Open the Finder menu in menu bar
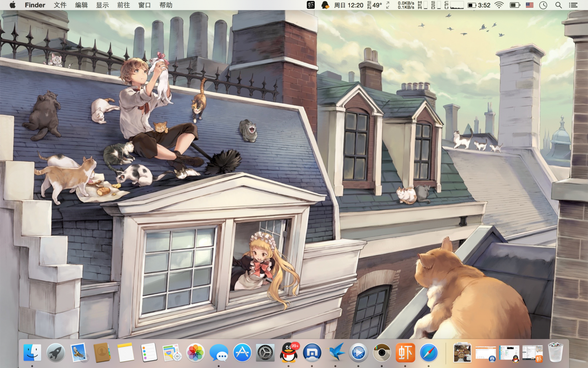The height and width of the screenshot is (368, 588). [x=35, y=5]
